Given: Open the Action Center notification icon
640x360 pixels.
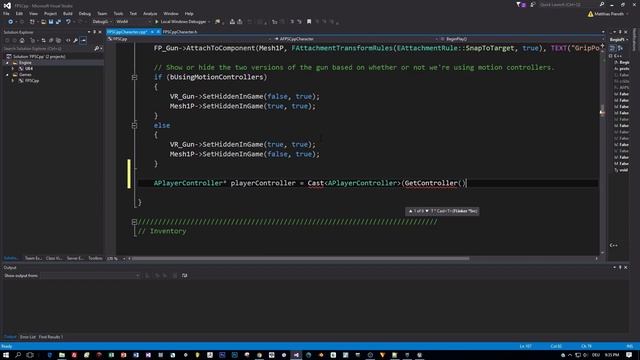Looking at the screenshot, I should [629, 355].
